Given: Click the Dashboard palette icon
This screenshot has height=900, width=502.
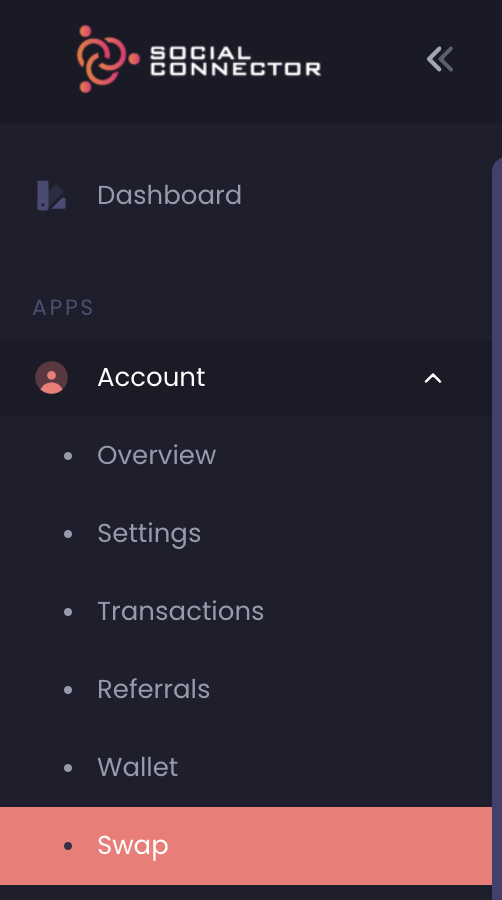Looking at the screenshot, I should pos(52,195).
